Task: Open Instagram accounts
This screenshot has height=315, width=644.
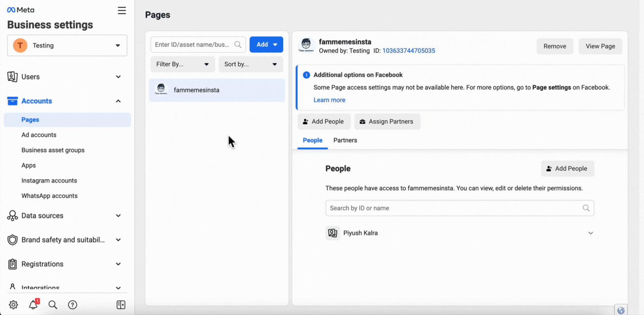Action: click(x=49, y=180)
